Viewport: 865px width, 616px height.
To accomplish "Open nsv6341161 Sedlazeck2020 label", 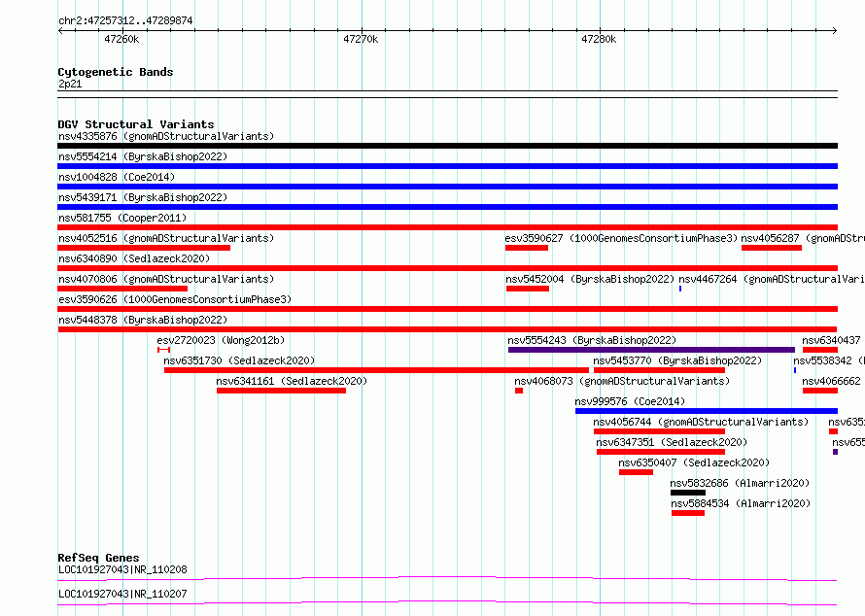I will (292, 381).
